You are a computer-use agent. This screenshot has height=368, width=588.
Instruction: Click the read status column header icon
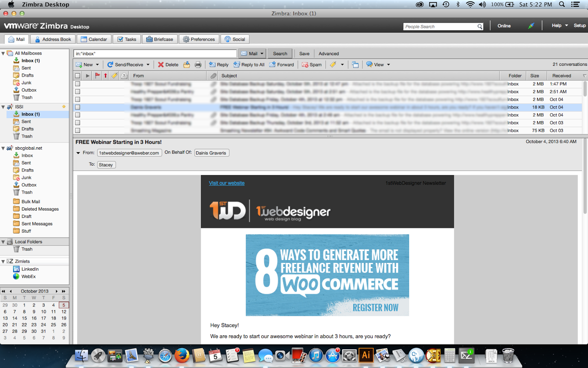pyautogui.click(x=124, y=76)
